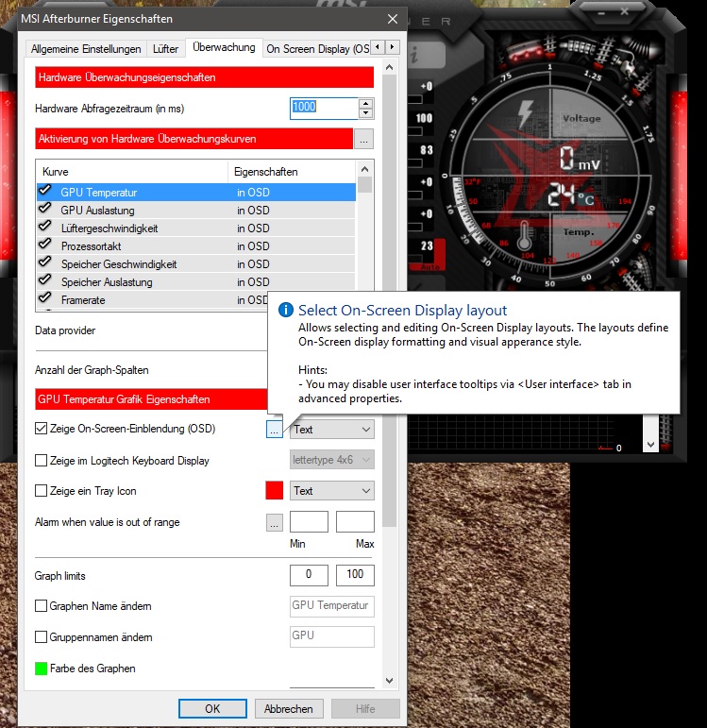707x728 pixels.
Task: Toggle Speicher Geschwindigkeit curve checkmark
Action: tap(45, 262)
